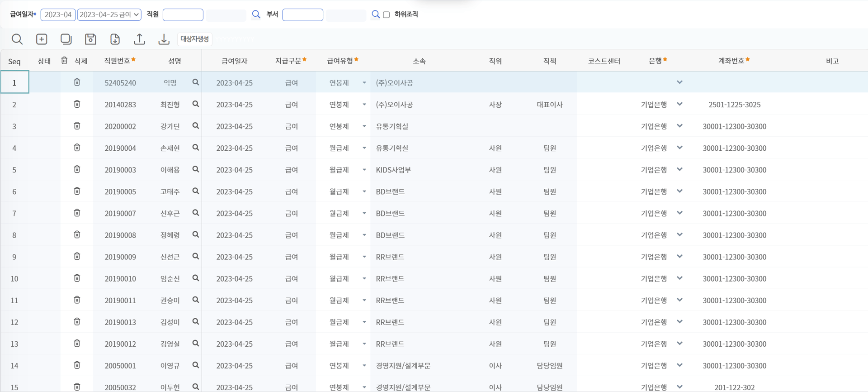Open 은행 dropdown for 이해용 row
The image size is (868, 392).
tap(679, 169)
